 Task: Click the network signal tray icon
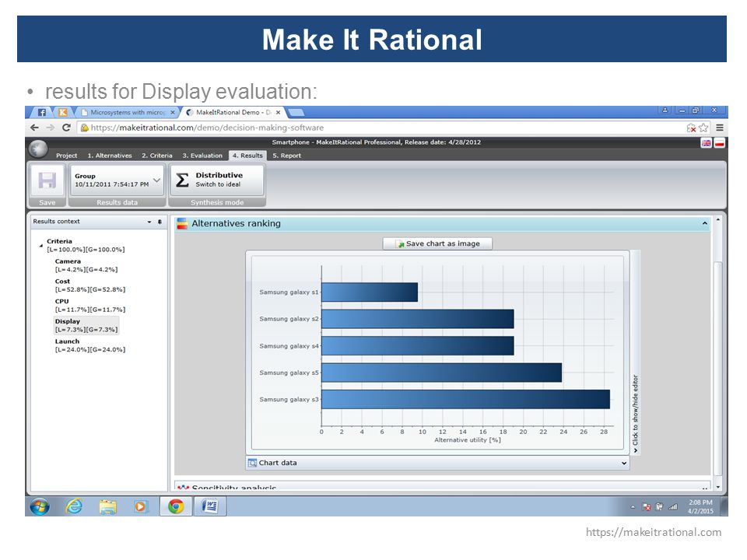point(672,507)
